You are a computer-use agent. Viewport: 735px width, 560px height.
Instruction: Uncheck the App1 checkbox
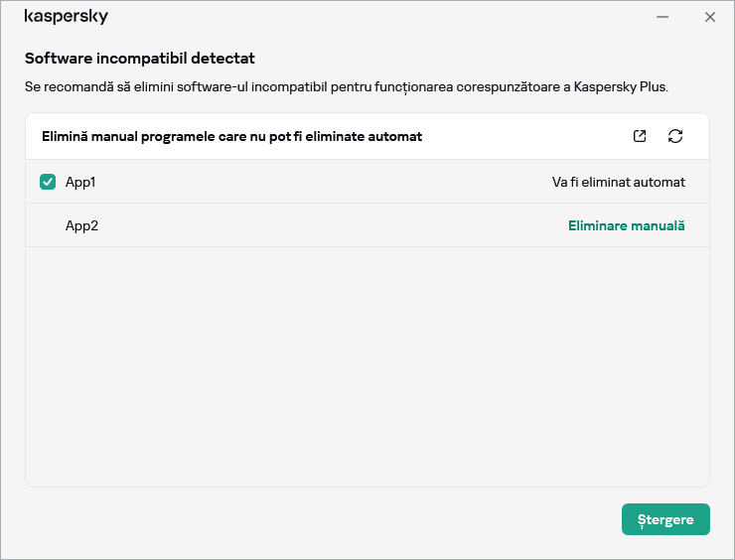[48, 182]
